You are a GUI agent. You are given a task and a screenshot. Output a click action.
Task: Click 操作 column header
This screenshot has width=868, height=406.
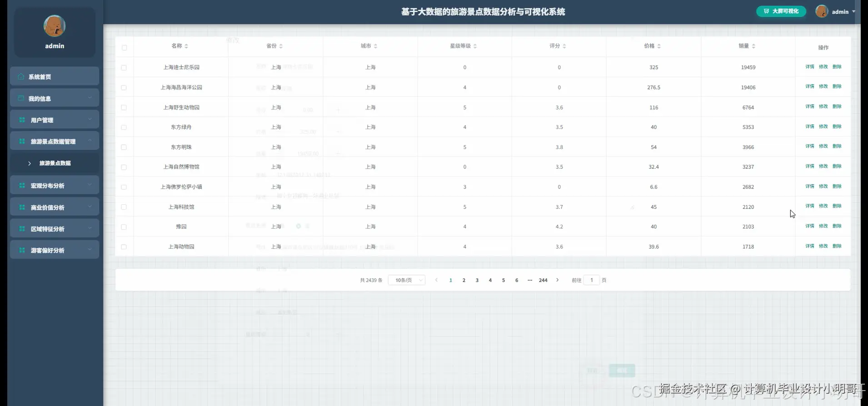[x=823, y=47]
